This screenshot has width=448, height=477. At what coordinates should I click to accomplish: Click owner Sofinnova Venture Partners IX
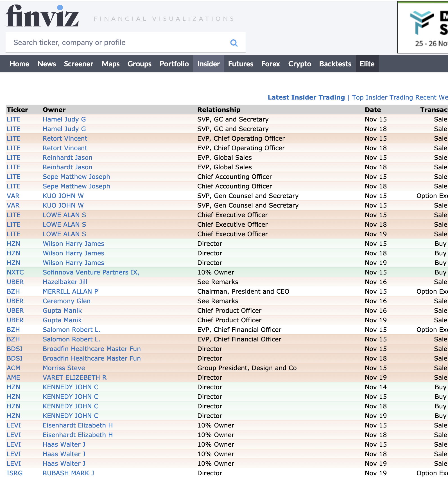(x=91, y=272)
